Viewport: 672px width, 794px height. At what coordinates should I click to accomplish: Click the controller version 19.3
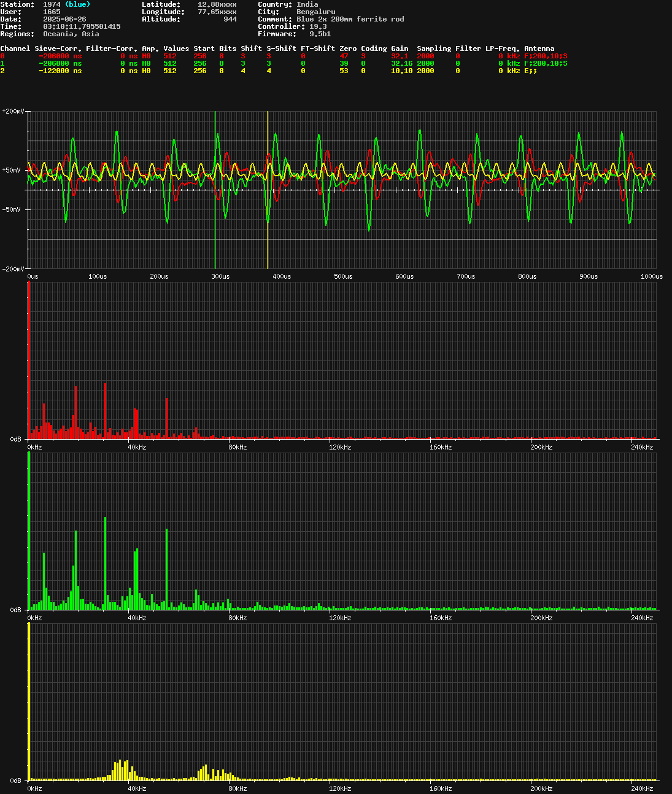click(318, 26)
